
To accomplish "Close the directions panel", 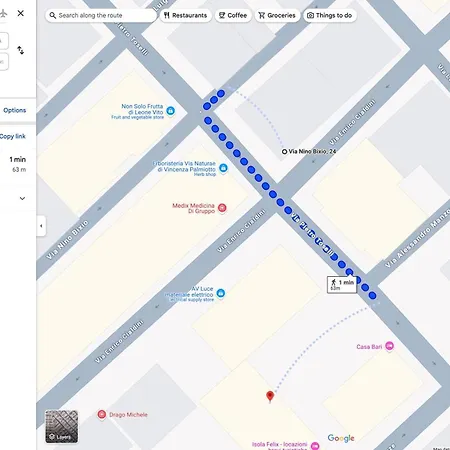I will 21,13.
